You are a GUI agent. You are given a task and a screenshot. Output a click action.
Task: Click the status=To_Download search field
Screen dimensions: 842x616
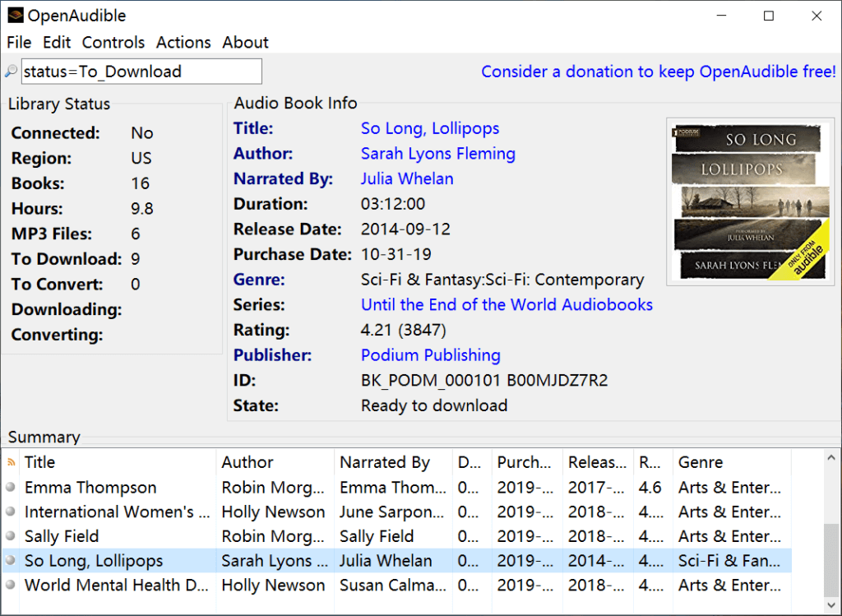pos(141,72)
